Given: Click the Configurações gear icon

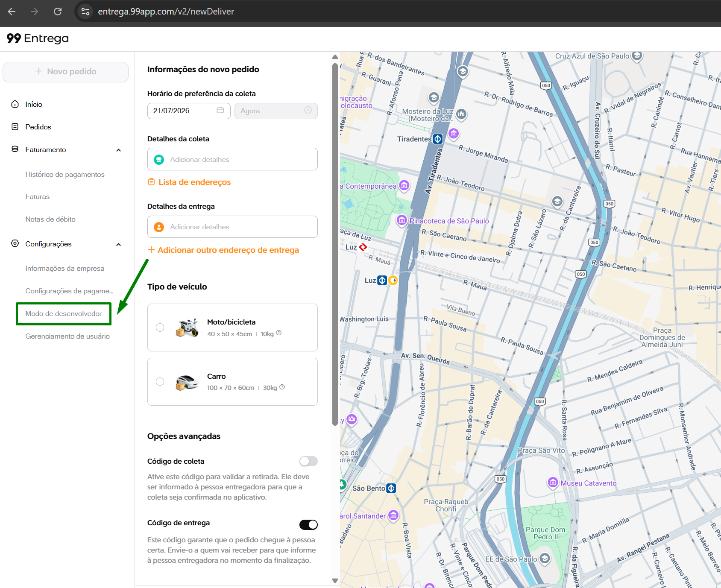Looking at the screenshot, I should (15, 243).
